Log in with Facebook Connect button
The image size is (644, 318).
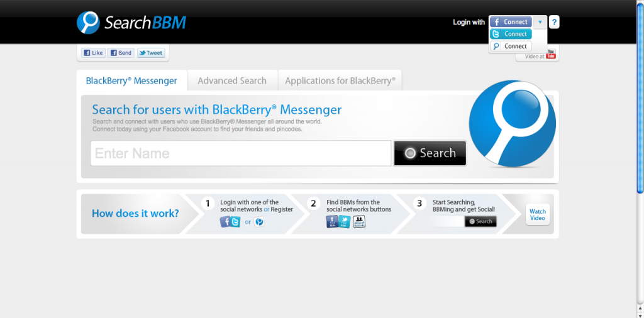511,22
